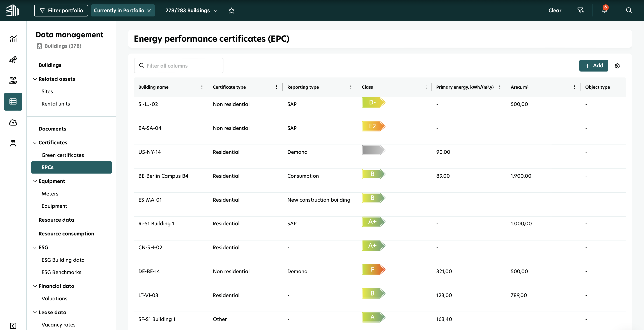
Task: Open the user profile sidebar icon
Action: (13, 143)
